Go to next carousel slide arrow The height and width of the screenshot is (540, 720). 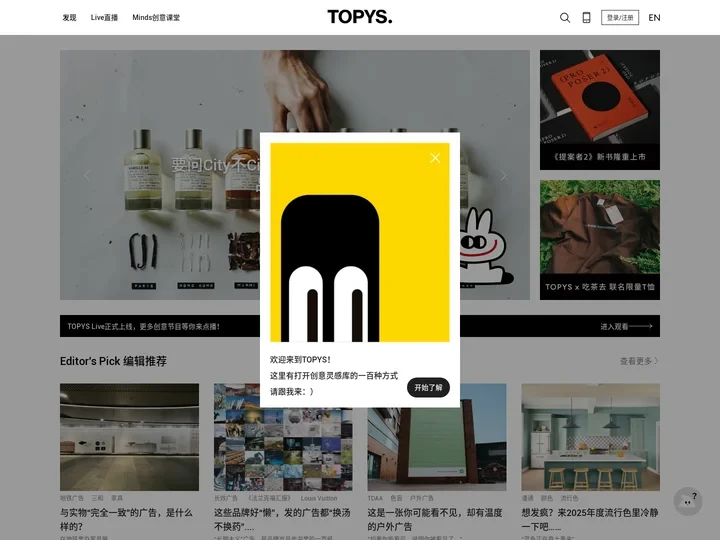coord(503,175)
